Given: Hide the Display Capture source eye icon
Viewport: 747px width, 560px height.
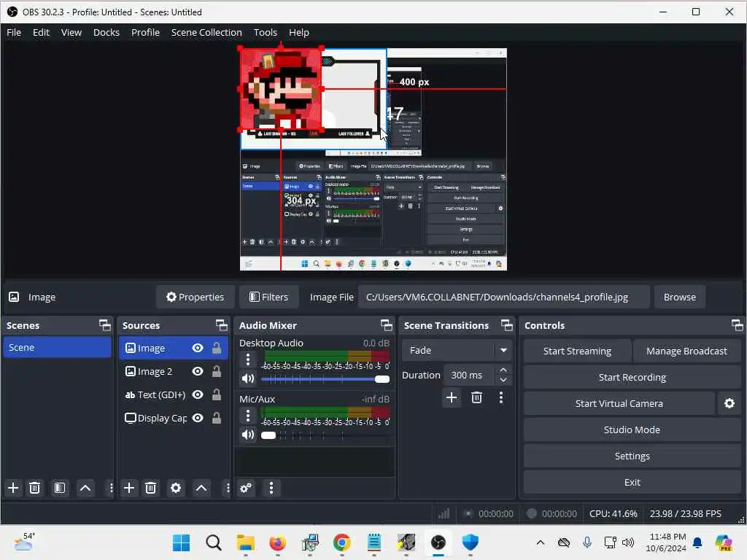Looking at the screenshot, I should point(198,418).
